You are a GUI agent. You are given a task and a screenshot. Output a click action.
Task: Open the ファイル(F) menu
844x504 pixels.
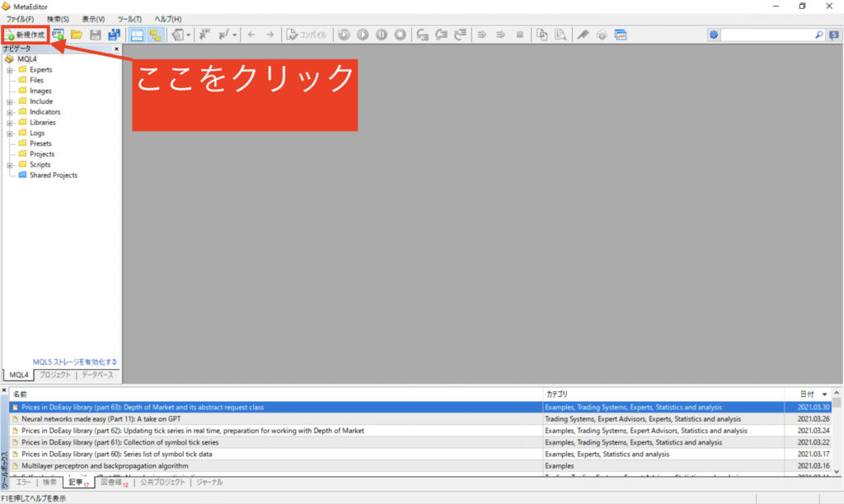[x=20, y=19]
